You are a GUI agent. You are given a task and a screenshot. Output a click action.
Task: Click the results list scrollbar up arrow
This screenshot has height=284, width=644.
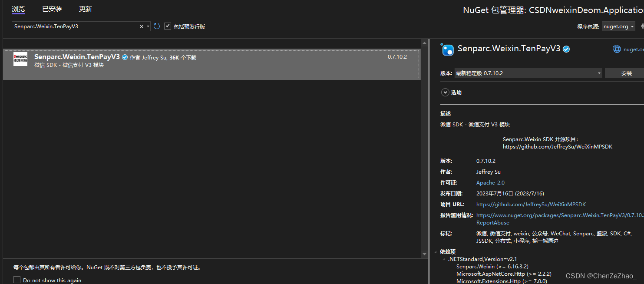[424, 43]
